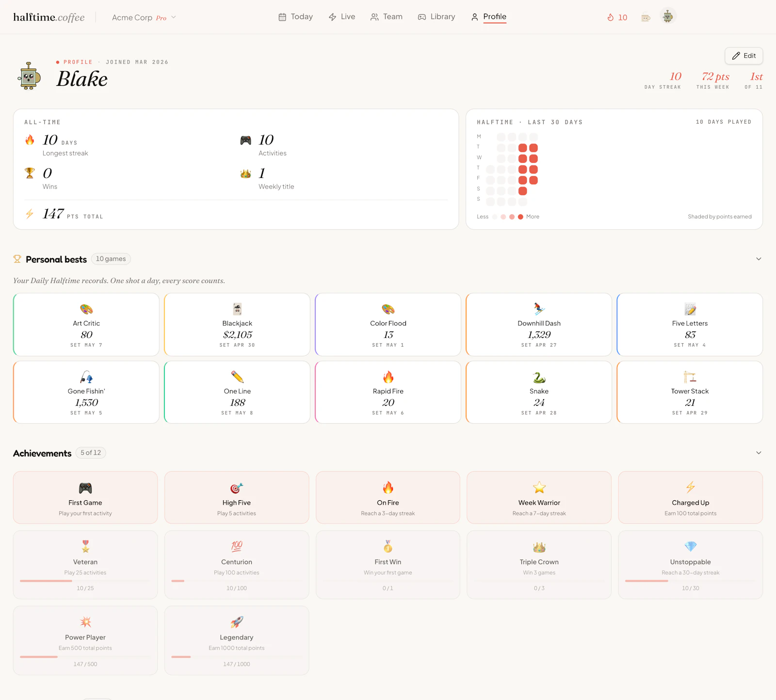Viewport: 776px width, 700px height.
Task: Click the 5 of 12 achievements badge
Action: (91, 453)
